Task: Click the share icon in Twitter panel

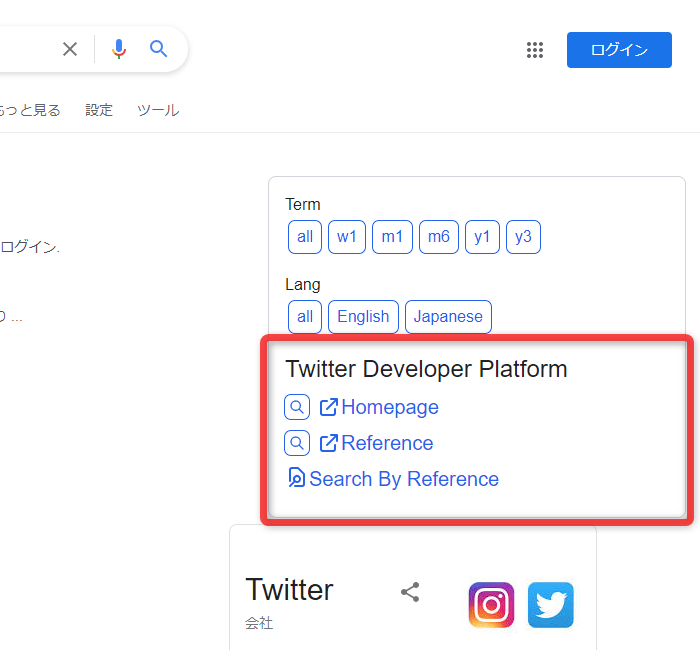Action: (x=410, y=592)
